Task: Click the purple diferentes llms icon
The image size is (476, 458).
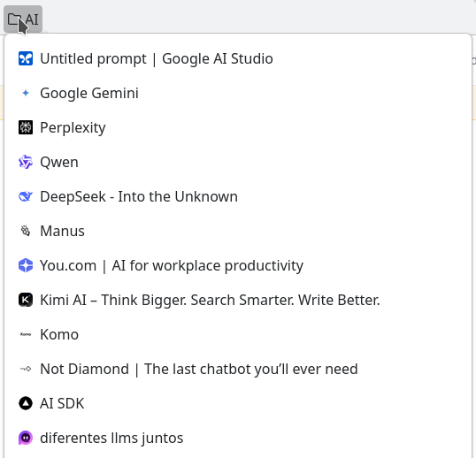Action: pos(26,438)
